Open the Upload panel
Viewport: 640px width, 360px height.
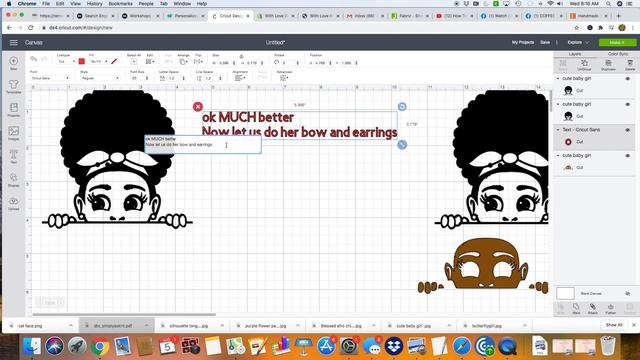click(13, 203)
